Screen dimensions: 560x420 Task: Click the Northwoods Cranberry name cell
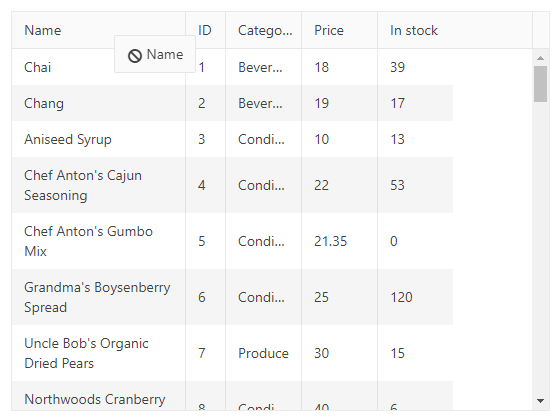[x=99, y=396]
